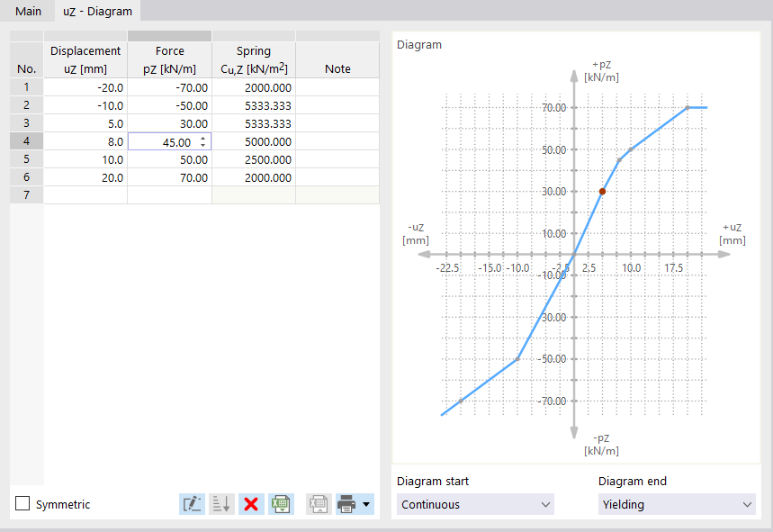Viewport: 773px width, 532px height.
Task: Click the Force pZ column header
Action: (169, 59)
